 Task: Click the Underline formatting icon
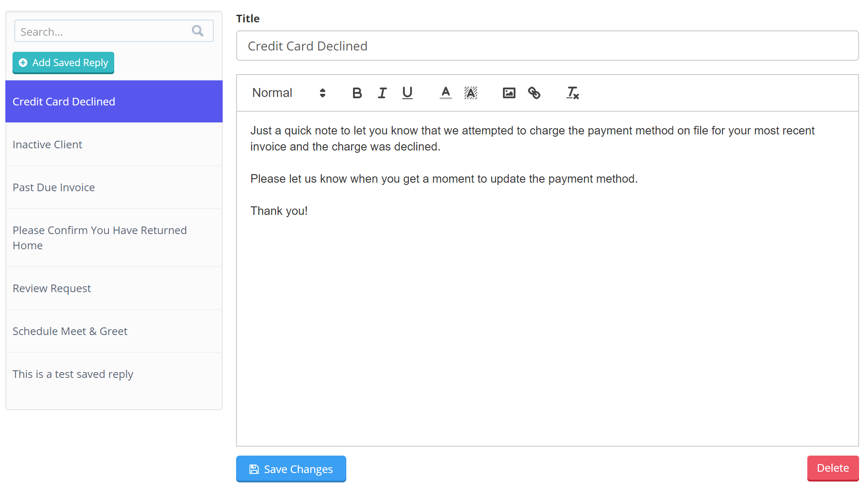(407, 92)
